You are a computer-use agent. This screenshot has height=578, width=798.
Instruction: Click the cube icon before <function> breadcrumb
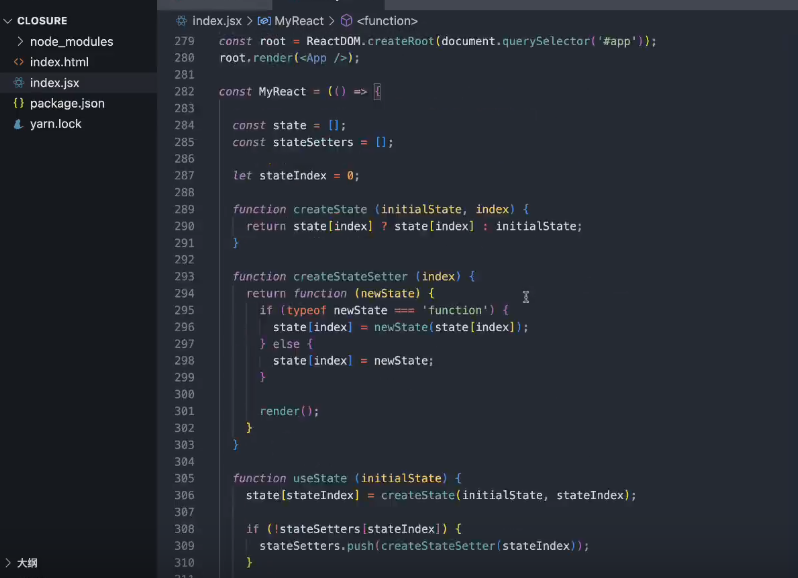346,21
